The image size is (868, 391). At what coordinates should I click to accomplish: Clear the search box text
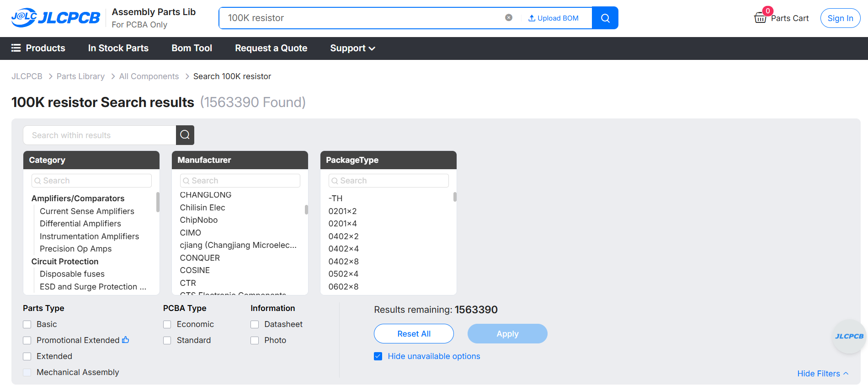509,18
